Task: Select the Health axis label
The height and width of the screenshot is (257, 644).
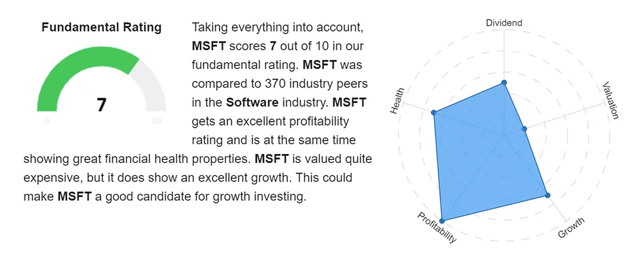Action: pyautogui.click(x=397, y=101)
